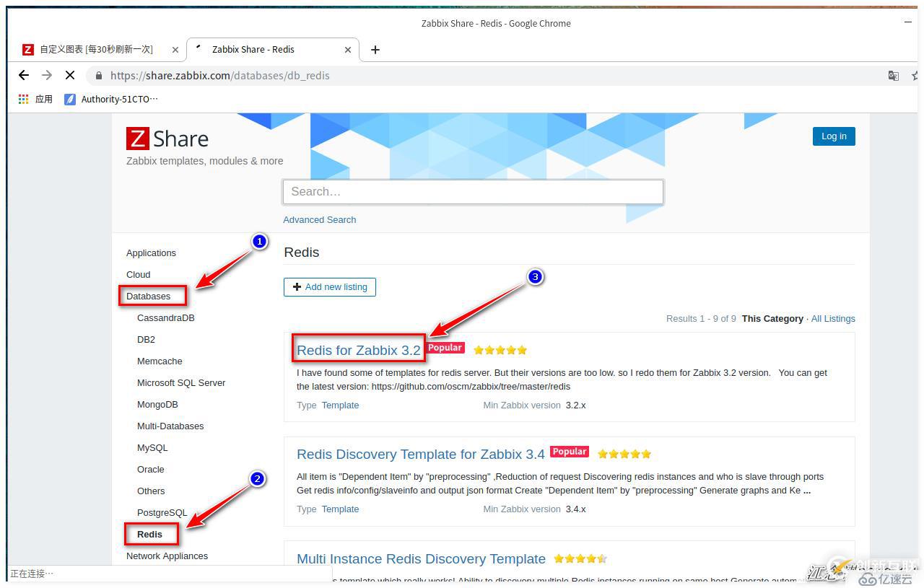Click the translate page icon in address bar
This screenshot has width=924, height=588.
(894, 76)
